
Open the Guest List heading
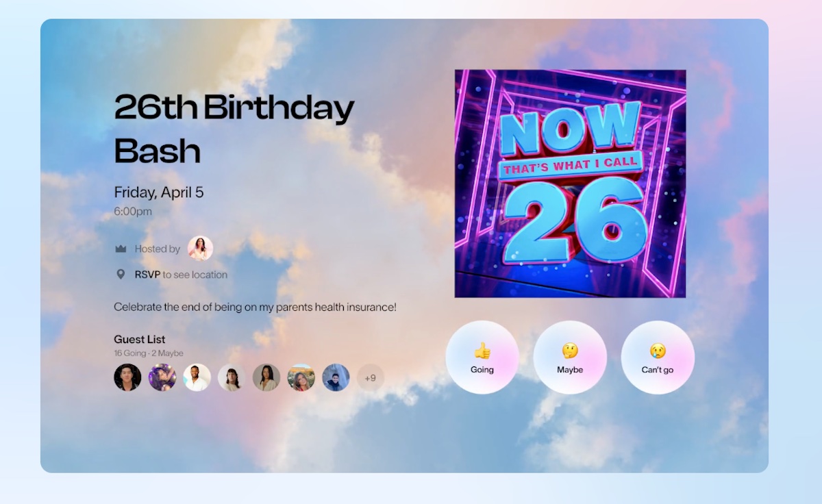tap(140, 339)
